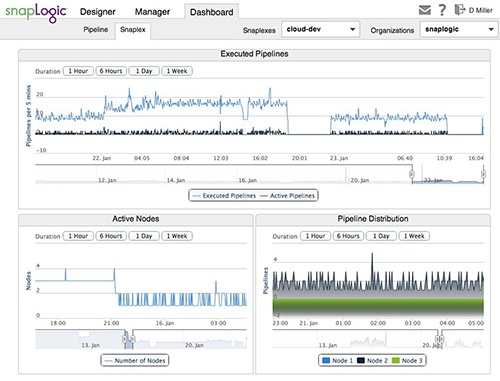Image resolution: width=500 pixels, height=381 pixels.
Task: Click the Pipeline Distribution panel title
Action: pos(373,219)
